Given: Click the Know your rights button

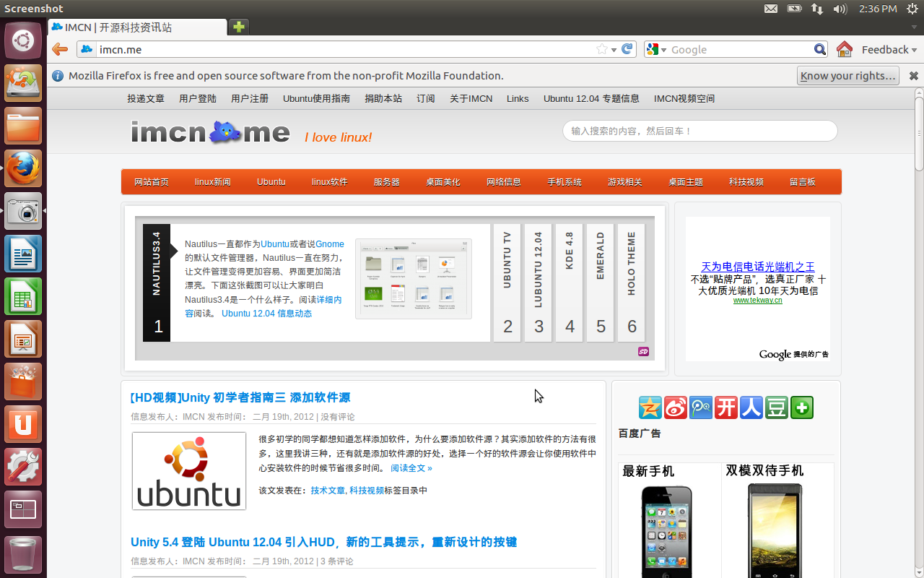Looking at the screenshot, I should [x=848, y=76].
